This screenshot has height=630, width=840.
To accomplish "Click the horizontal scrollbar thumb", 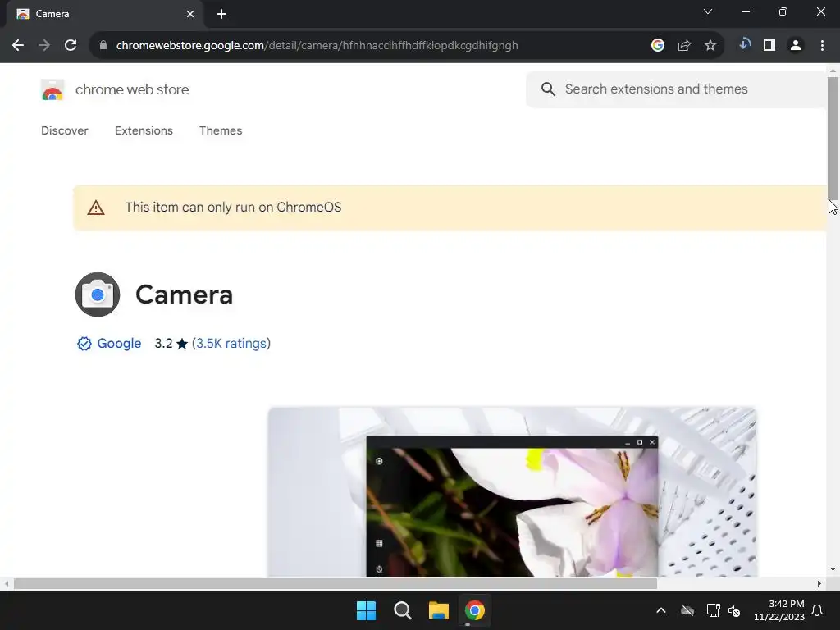I will pos(336,583).
